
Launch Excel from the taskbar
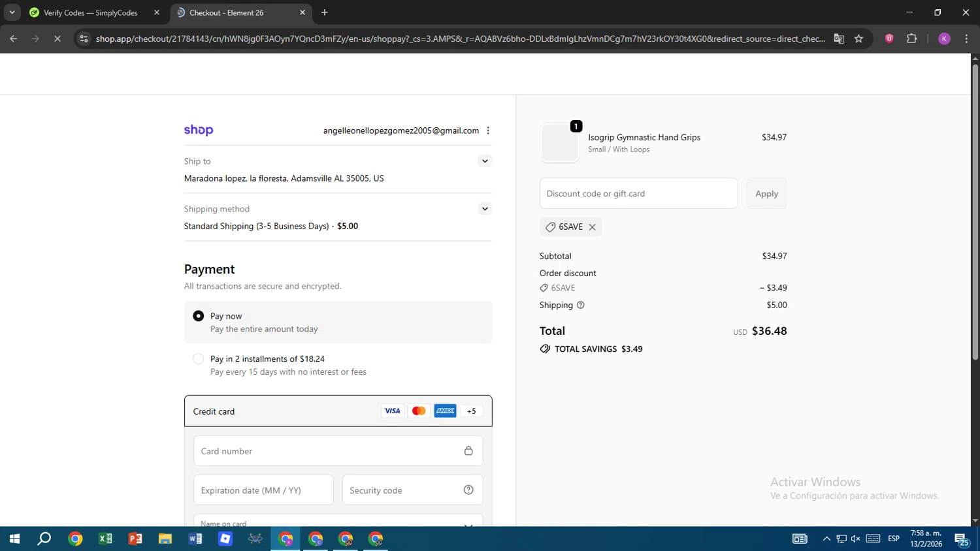[x=105, y=539]
